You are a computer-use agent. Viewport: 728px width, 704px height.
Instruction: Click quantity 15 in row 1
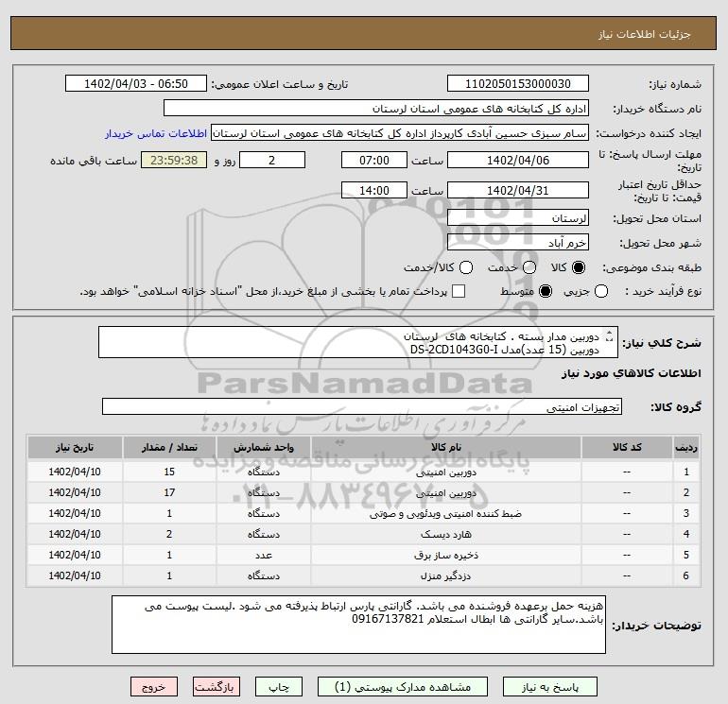[169, 472]
